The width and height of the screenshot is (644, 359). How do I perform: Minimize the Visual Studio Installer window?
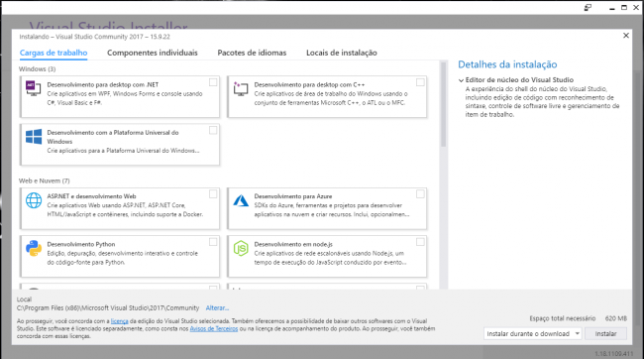(612, 8)
